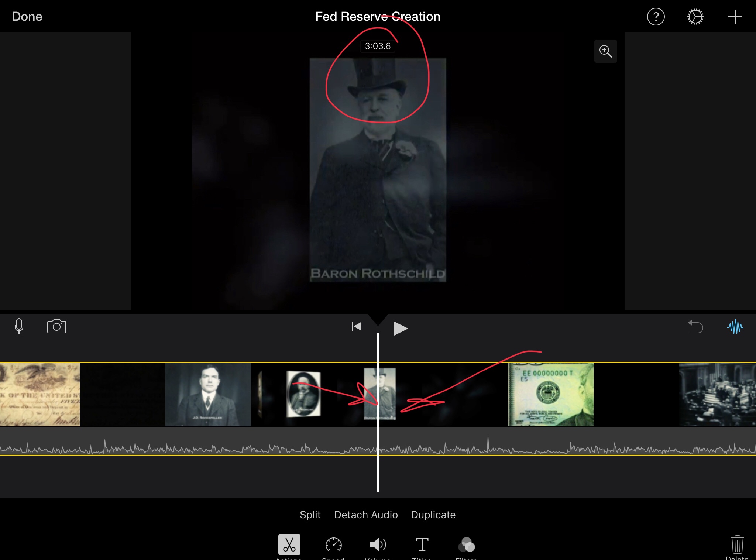Open the camera capture icon
The height and width of the screenshot is (560, 756).
pyautogui.click(x=56, y=326)
